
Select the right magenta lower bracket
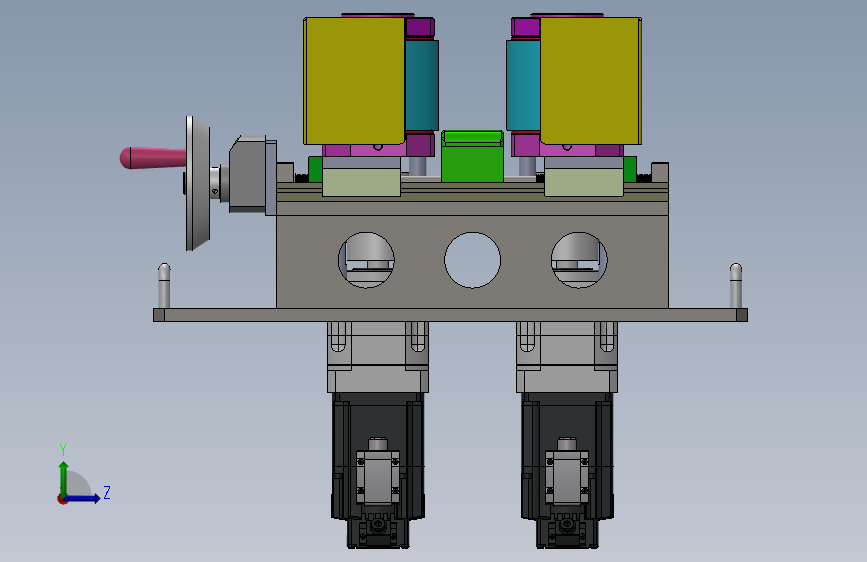tap(567, 149)
